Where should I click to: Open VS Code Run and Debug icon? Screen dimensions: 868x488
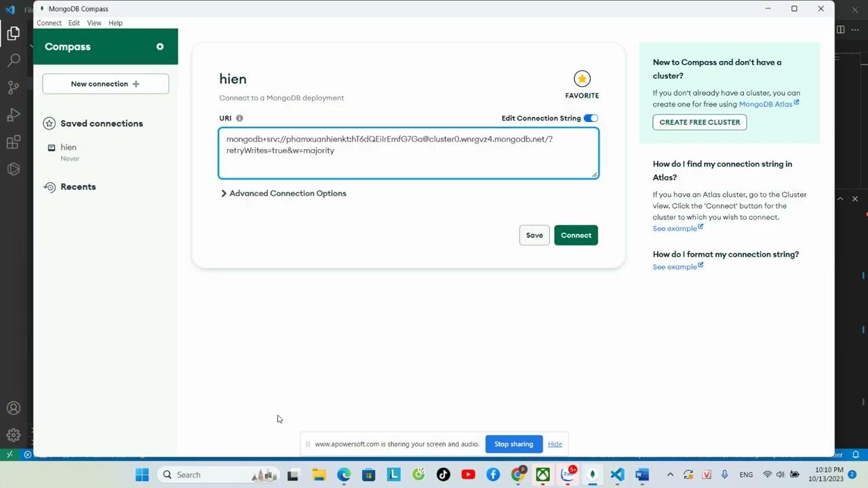click(14, 115)
